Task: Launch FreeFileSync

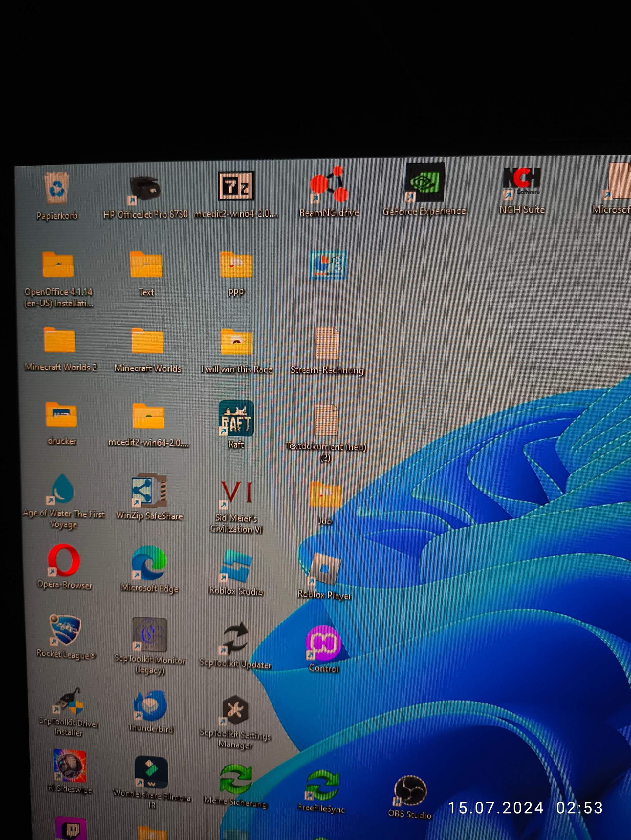Action: [322, 785]
